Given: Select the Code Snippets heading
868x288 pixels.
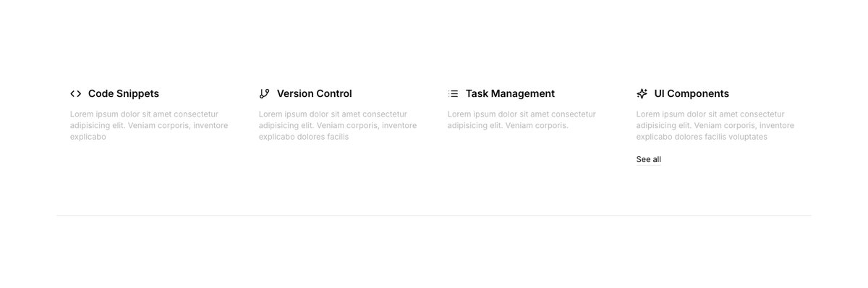Looking at the screenshot, I should click(124, 93).
